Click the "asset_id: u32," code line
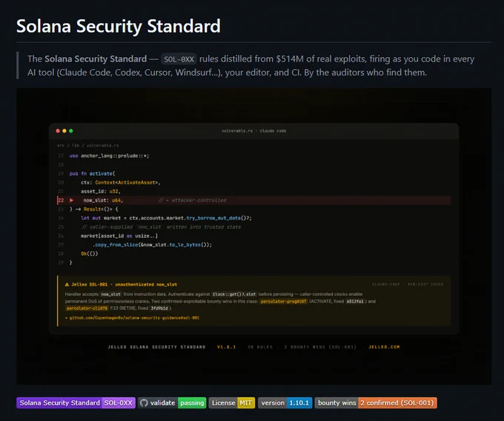This screenshot has height=421, width=504. point(101,191)
